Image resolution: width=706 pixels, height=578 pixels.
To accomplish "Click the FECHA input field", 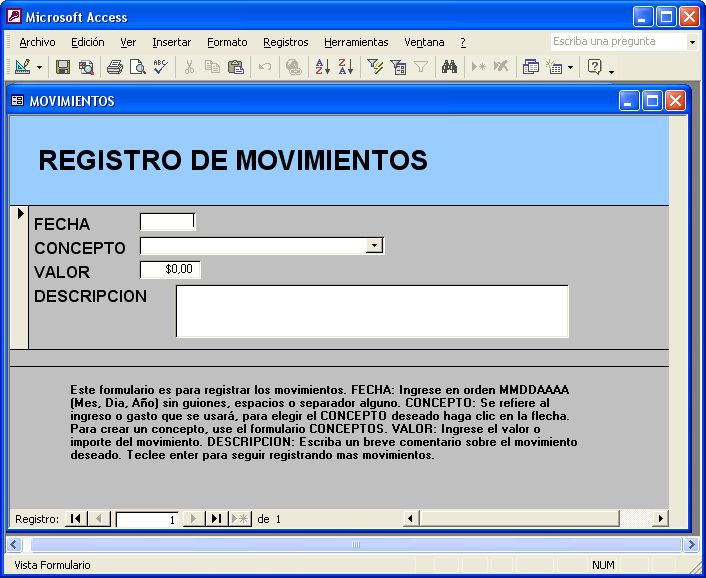I will 167,221.
